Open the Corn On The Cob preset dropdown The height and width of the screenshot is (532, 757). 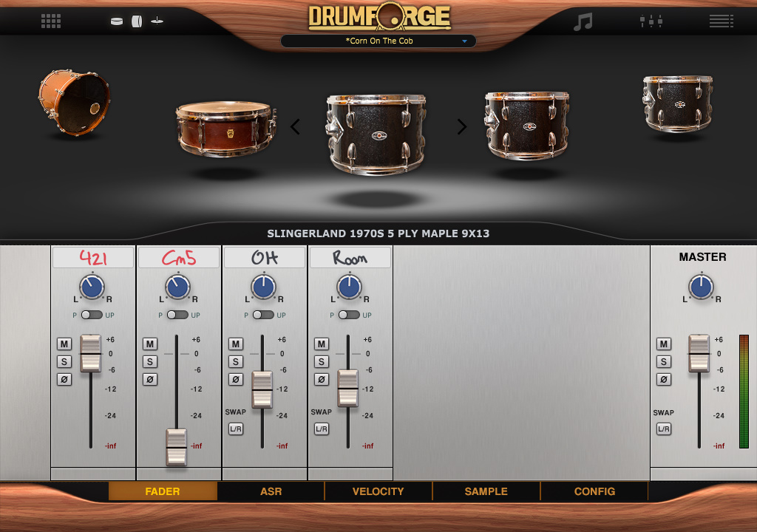point(378,41)
